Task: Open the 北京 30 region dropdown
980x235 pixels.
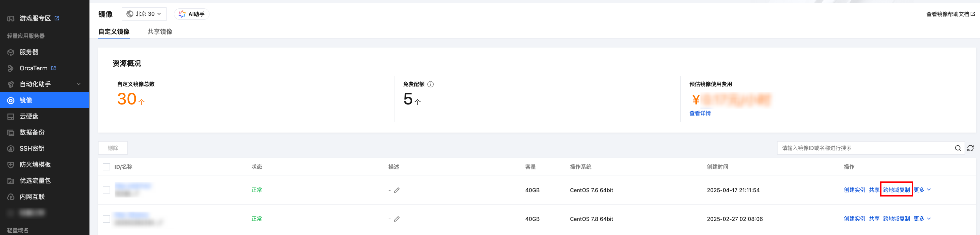Action: pyautogui.click(x=144, y=14)
